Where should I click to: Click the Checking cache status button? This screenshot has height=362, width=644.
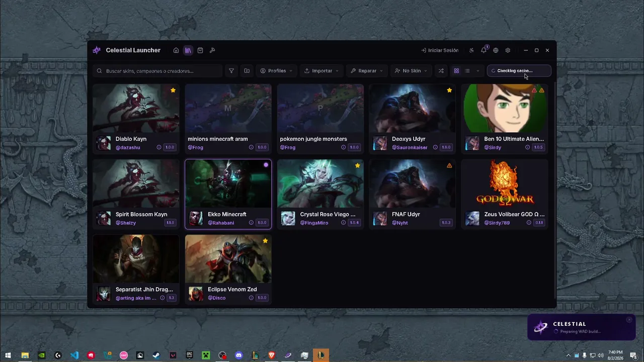click(x=519, y=71)
